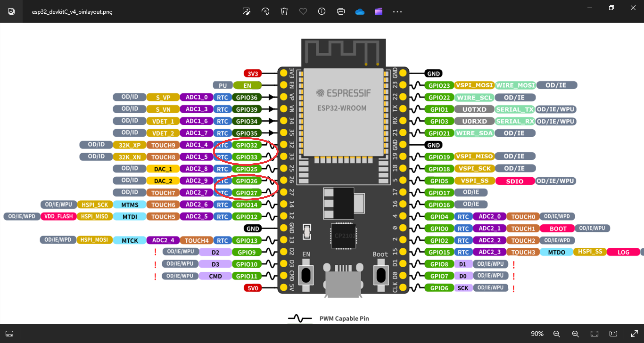Open file info panel icon
This screenshot has height=343, width=644.
[322, 12]
